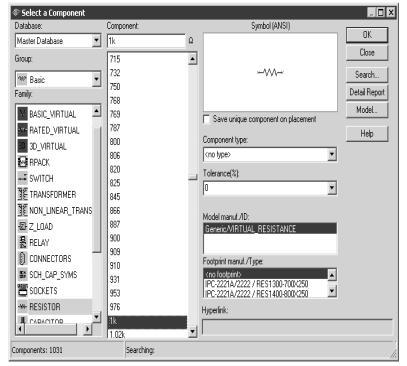Viewport: 407px width, 366px height.
Task: Select the RELAY family icon
Action: (x=22, y=242)
